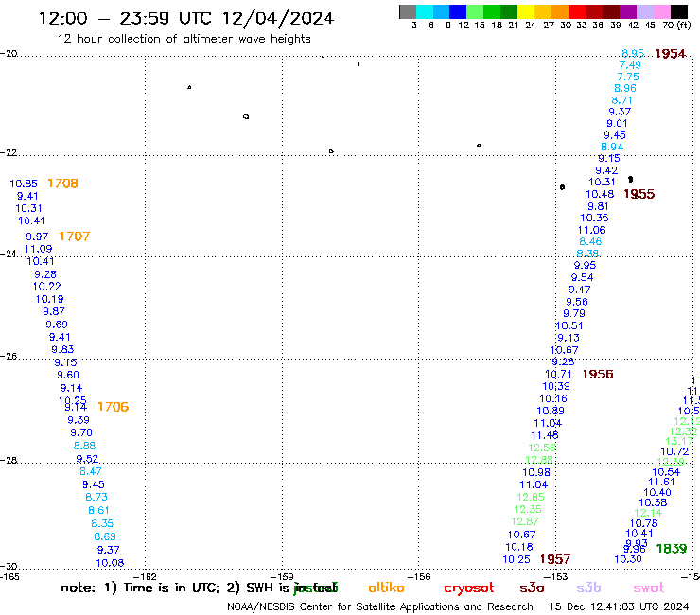This screenshot has width=700, height=615.
Task: Click the subtitle '12 hour collection of altimeter wave heights'
Action: (184, 39)
